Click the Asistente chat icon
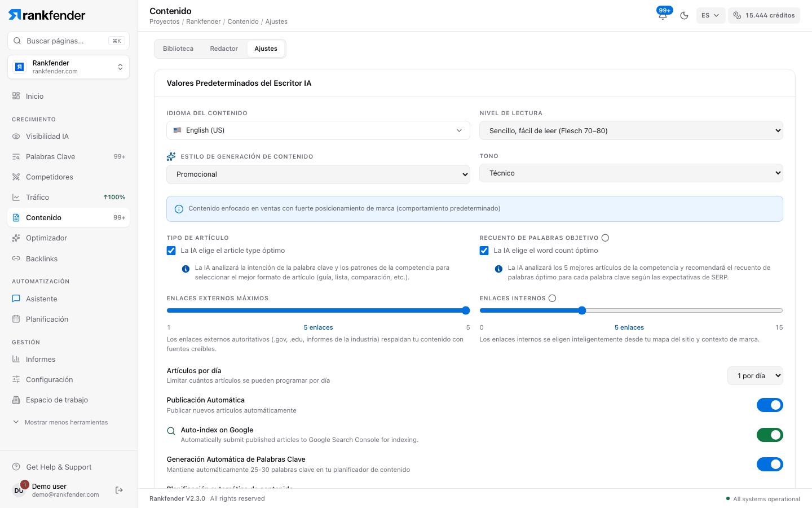Viewport: 812px width, 508px height. coord(16,299)
